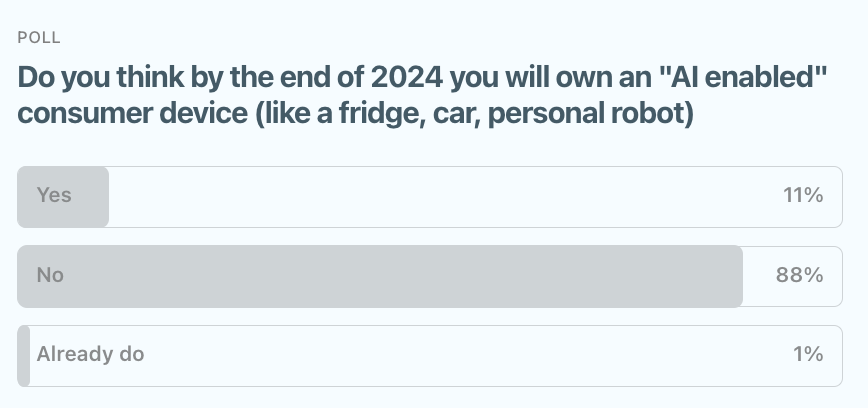This screenshot has height=408, width=868.
Task: Select the "Yes" poll option
Action: 430,196
